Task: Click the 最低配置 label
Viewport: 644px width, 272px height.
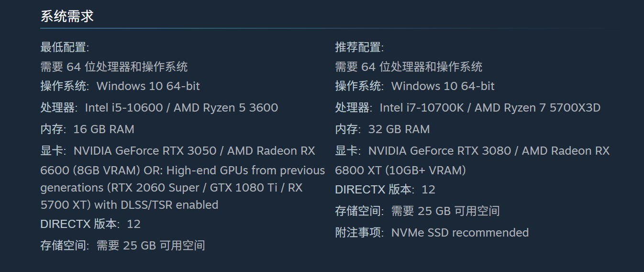Action: pyautogui.click(x=65, y=47)
